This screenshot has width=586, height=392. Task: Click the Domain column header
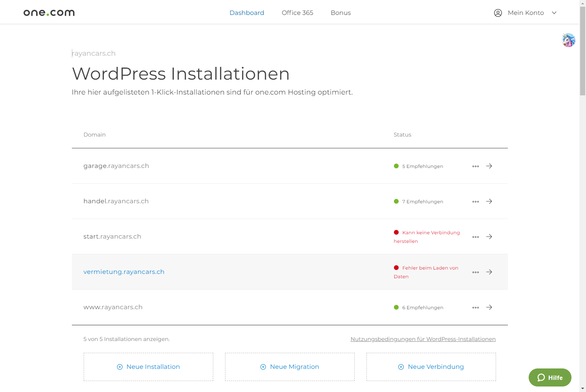click(x=95, y=135)
